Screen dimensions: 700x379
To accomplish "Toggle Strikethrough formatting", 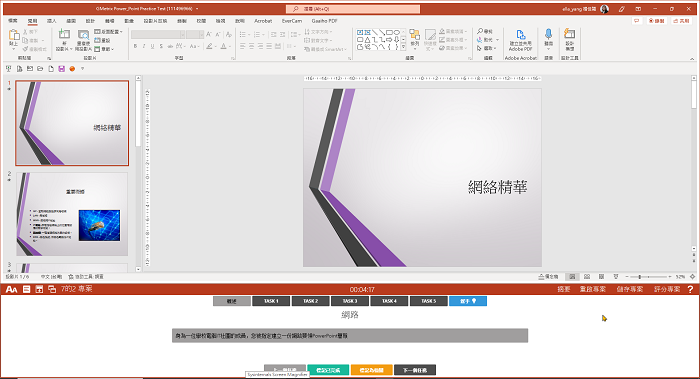I will click(x=170, y=46).
